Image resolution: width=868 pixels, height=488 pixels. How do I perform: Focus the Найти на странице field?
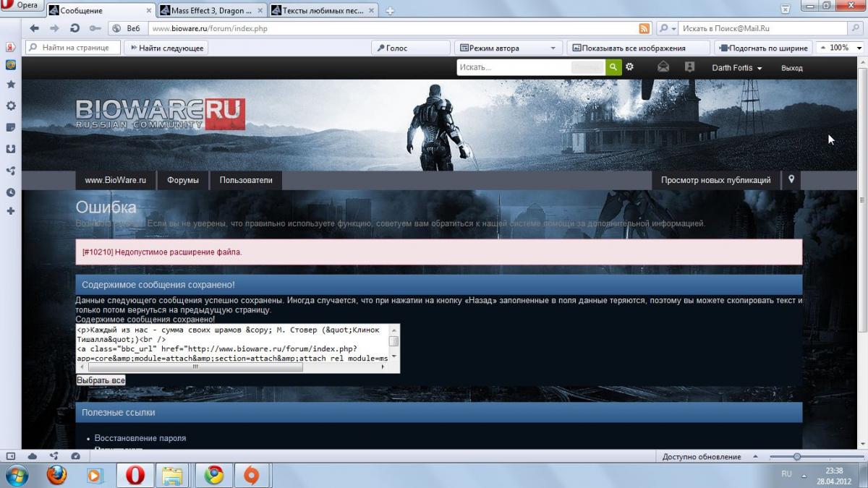point(73,48)
